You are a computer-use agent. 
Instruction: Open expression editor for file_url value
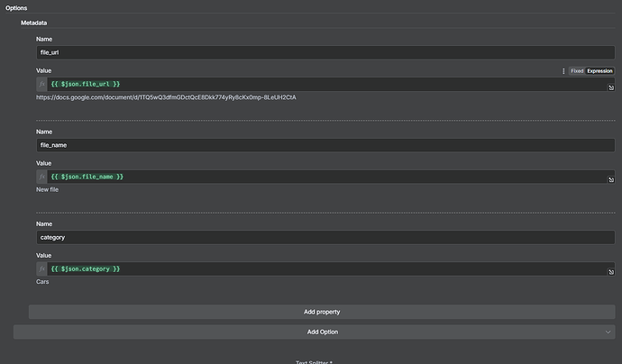(611, 87)
